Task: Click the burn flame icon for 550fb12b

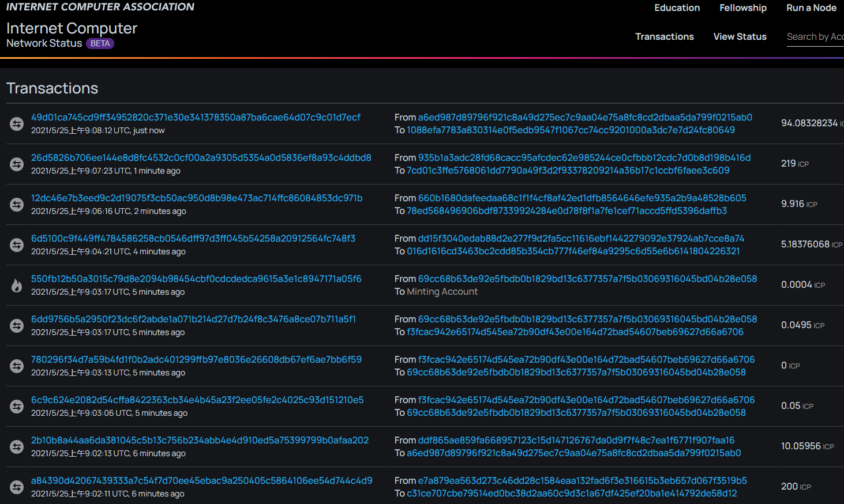Action: click(17, 285)
